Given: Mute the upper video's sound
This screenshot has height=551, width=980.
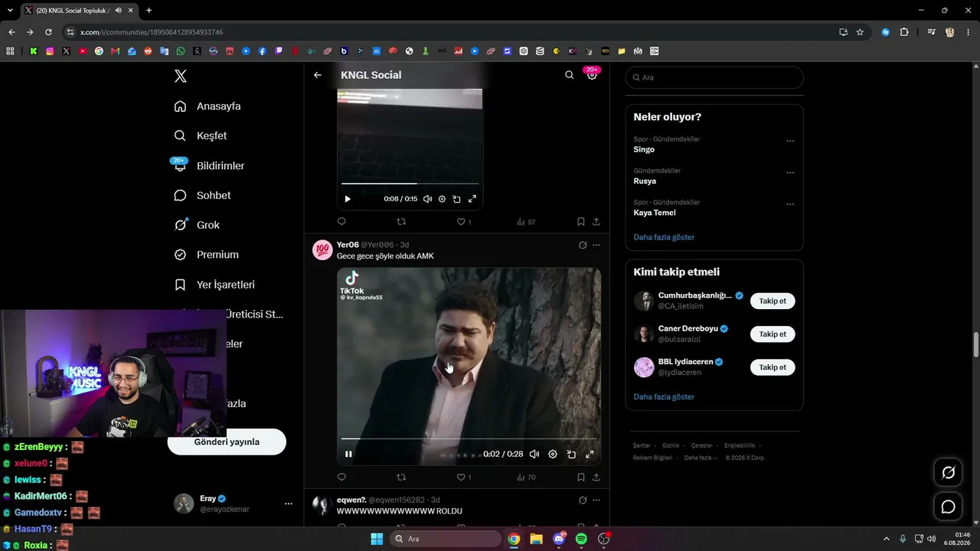Looking at the screenshot, I should [427, 199].
